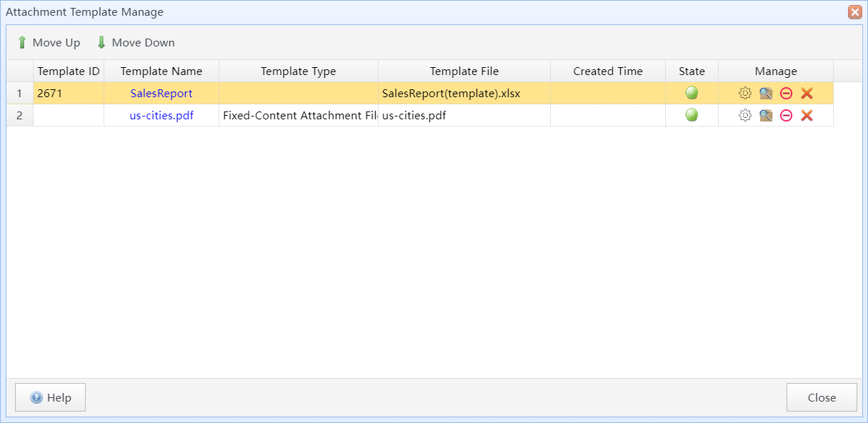
Task: Select row number 2 in the grid
Action: click(20, 115)
